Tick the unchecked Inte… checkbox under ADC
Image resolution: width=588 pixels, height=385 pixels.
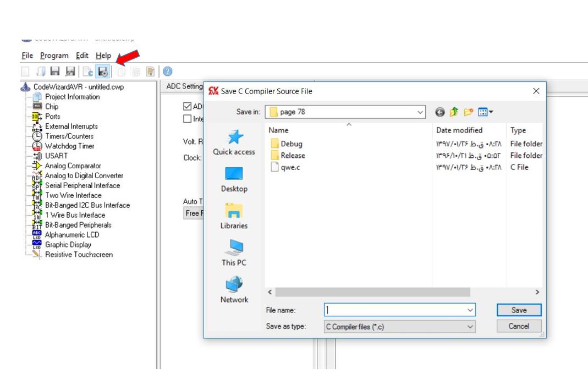tap(188, 119)
